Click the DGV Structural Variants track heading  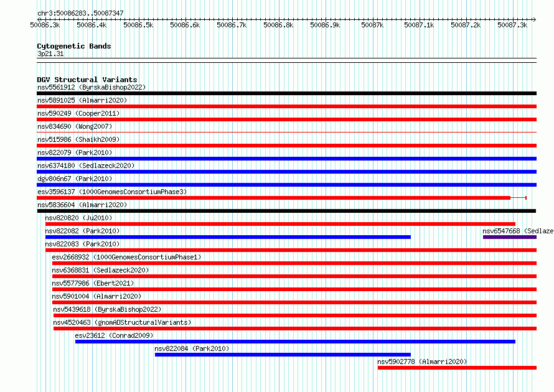click(x=87, y=80)
